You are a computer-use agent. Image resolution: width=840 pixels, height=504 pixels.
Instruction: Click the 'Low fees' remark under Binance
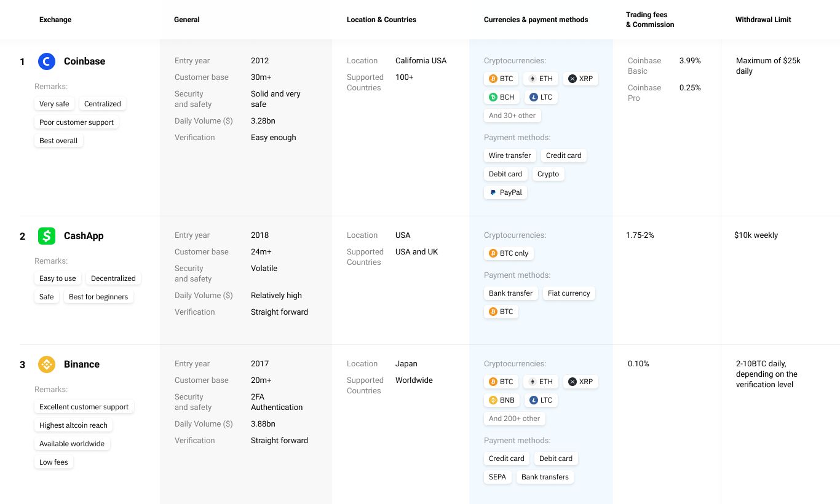(53, 462)
